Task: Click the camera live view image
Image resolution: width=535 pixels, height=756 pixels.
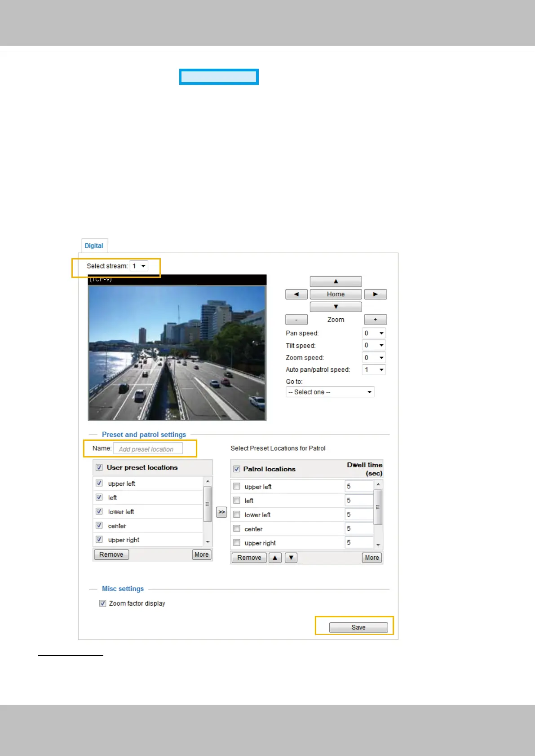Action: pyautogui.click(x=177, y=352)
